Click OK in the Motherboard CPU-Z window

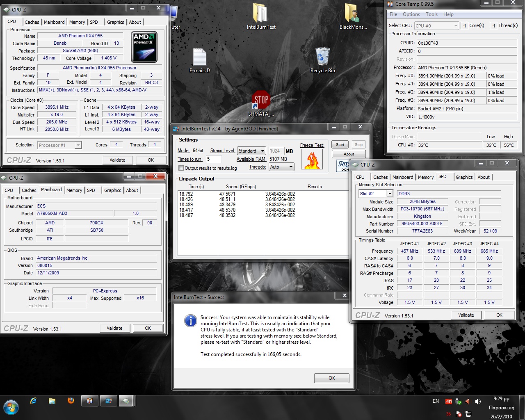148,328
